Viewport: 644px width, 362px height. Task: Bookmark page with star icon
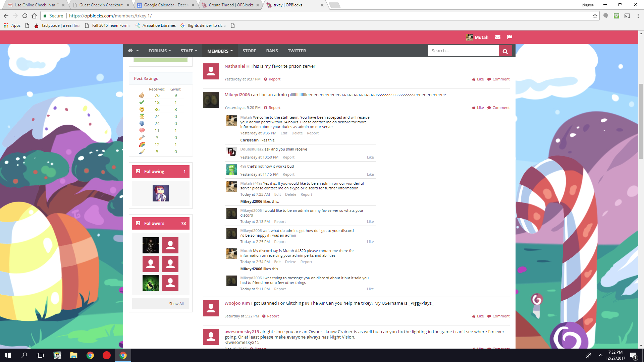(595, 16)
